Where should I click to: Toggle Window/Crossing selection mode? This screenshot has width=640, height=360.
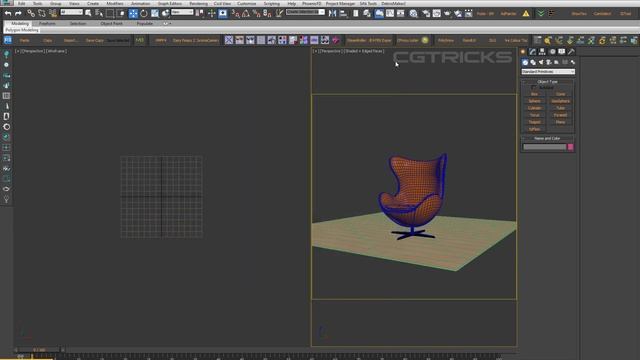point(121,13)
